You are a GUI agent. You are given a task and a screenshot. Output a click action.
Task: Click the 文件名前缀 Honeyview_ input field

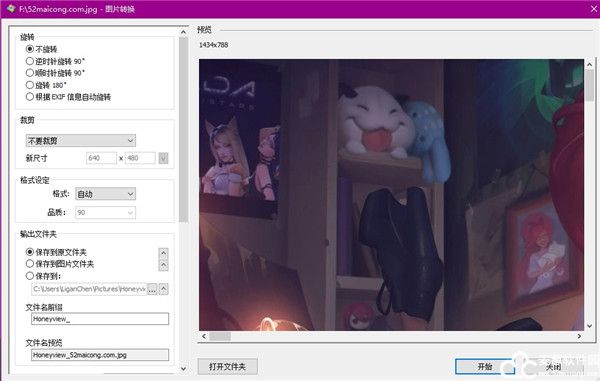pyautogui.click(x=100, y=319)
